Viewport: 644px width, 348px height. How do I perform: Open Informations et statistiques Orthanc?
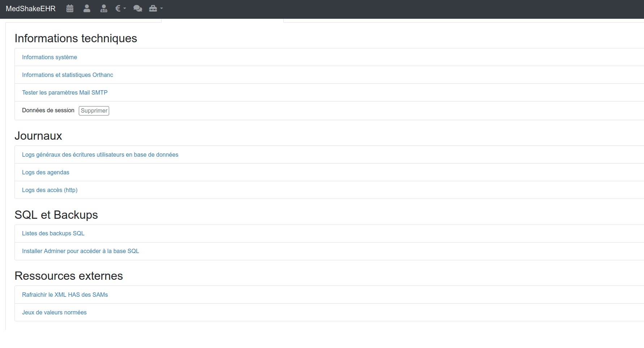(68, 75)
